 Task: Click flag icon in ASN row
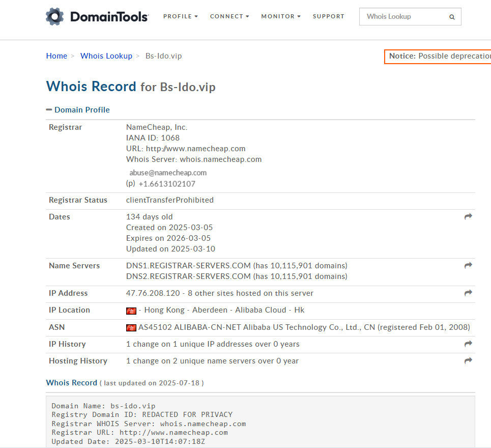click(x=131, y=328)
